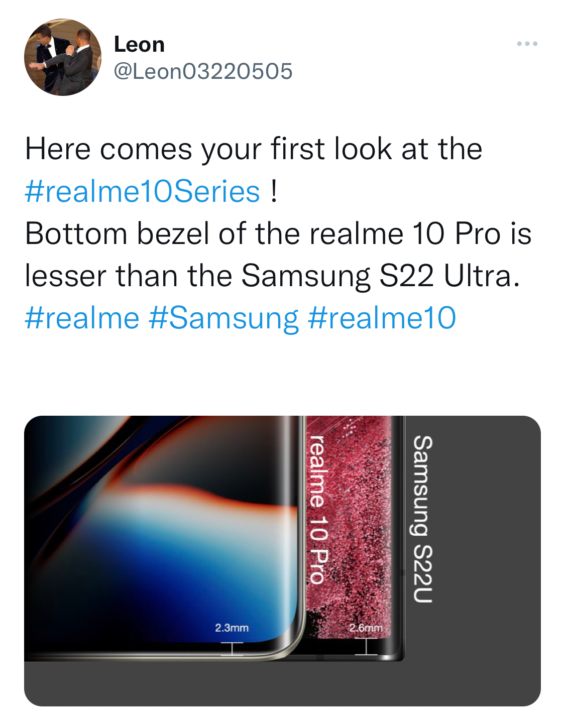This screenshot has width=565, height=728.
Task: Click the bezel marker below 2.3mm
Action: 232,648
